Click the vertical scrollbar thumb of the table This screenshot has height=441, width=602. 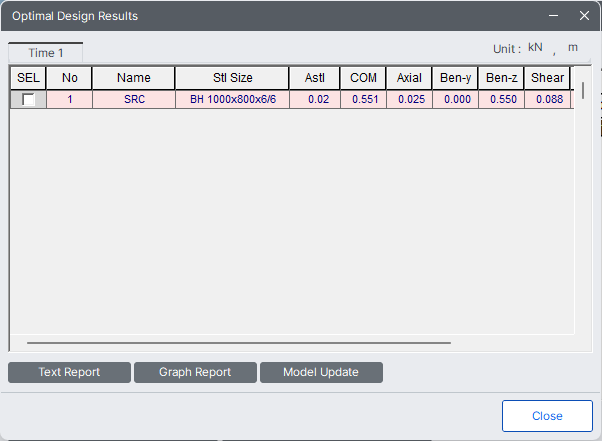tap(583, 91)
